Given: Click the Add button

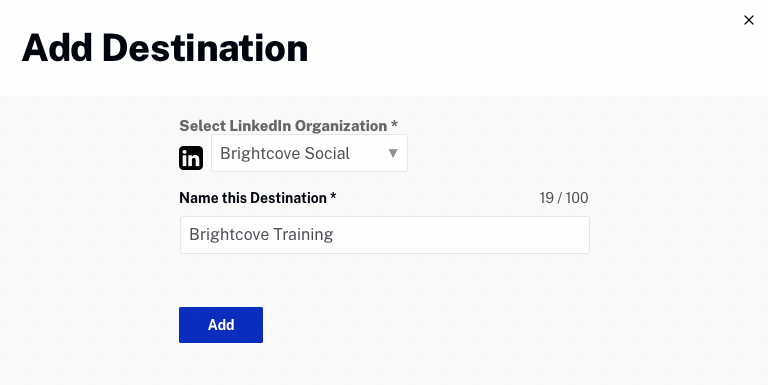Looking at the screenshot, I should click(x=221, y=325).
